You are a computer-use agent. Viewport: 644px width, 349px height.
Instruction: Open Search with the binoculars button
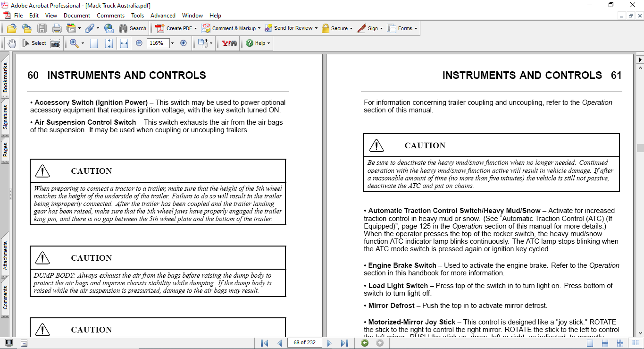tap(133, 28)
